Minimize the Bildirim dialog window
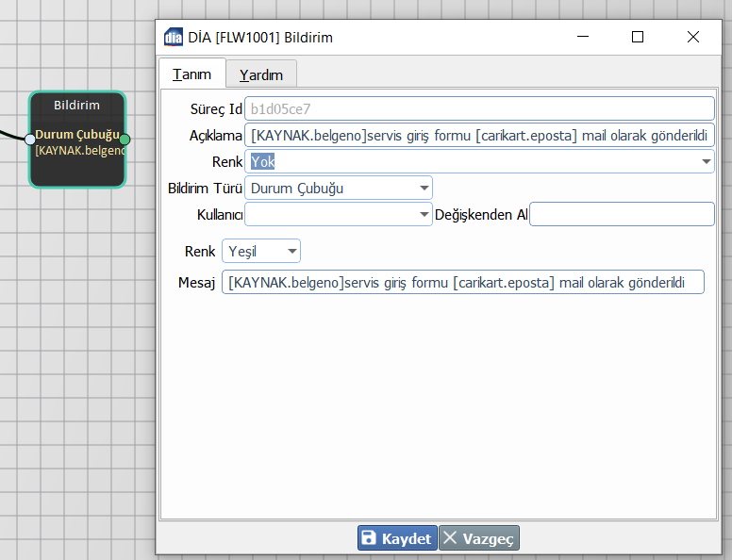732x560 pixels. (582, 38)
